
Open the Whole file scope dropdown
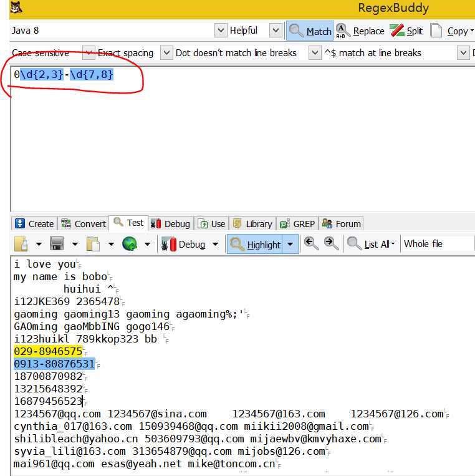(x=438, y=244)
